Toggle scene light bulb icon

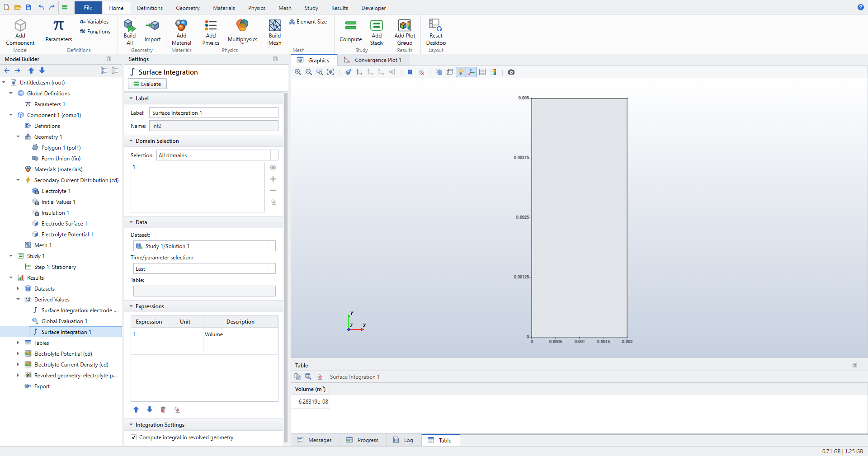click(461, 72)
